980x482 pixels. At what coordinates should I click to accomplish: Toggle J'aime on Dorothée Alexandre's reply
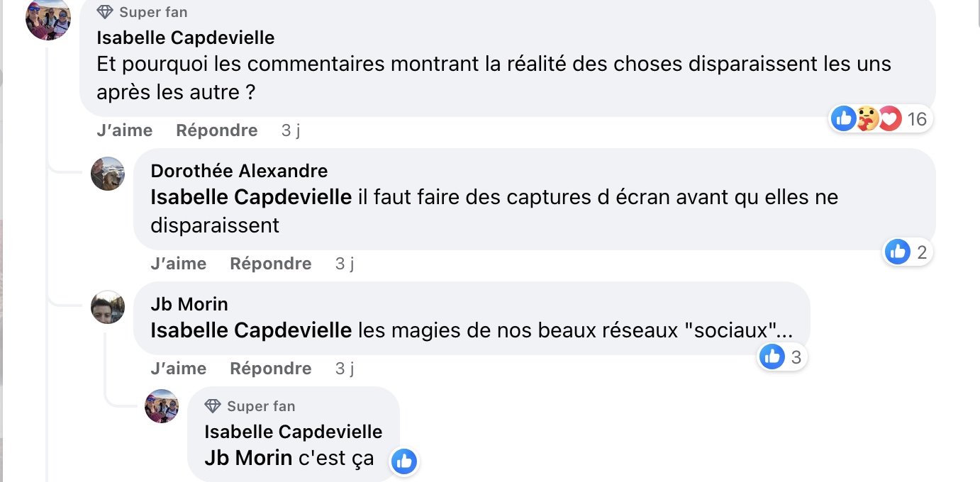pyautogui.click(x=178, y=264)
